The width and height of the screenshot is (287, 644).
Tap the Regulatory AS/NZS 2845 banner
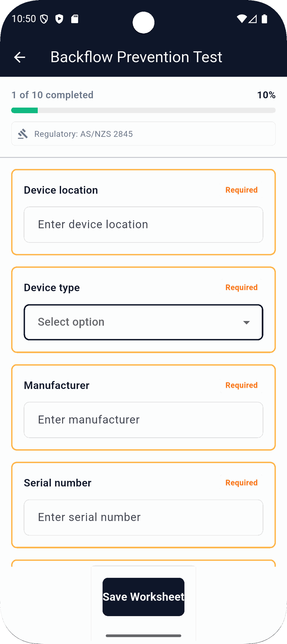pos(143,134)
